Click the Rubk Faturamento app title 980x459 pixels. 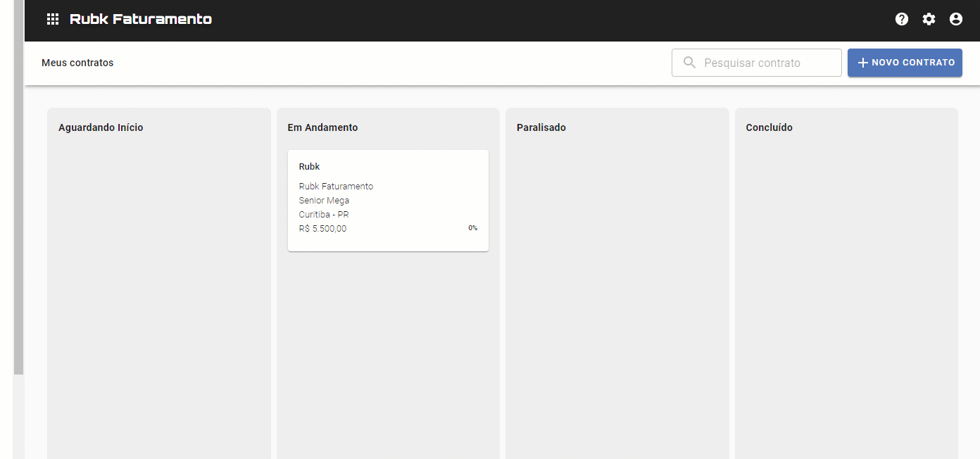[141, 20]
